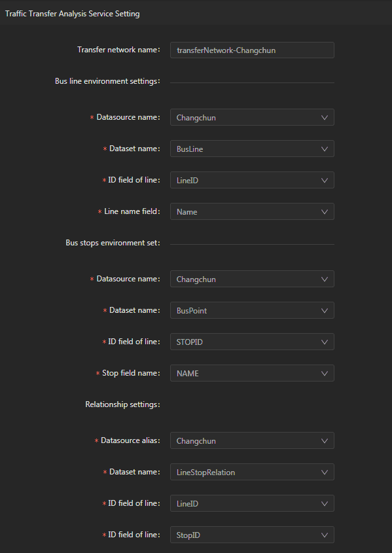Click the chevron arrow beside NAME
Image resolution: width=392 pixels, height=553 pixels.
point(325,374)
